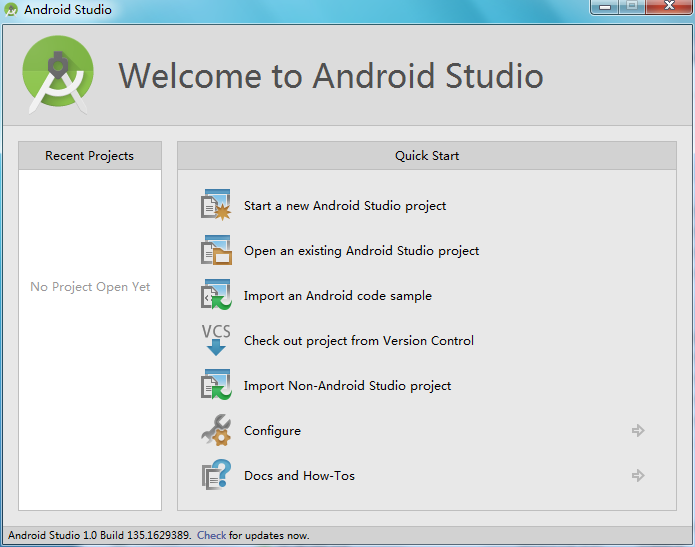Expand Configure using its right arrow

pyautogui.click(x=638, y=430)
